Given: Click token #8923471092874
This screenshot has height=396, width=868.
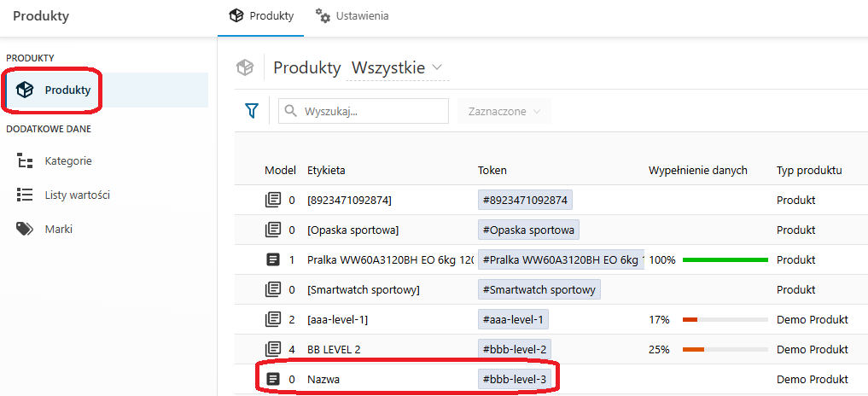Looking at the screenshot, I should (x=526, y=200).
